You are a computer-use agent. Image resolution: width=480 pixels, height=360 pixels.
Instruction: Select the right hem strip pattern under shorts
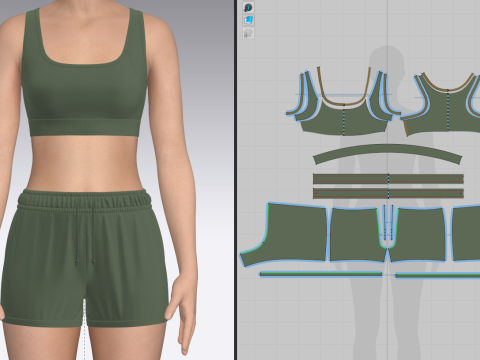click(438, 275)
